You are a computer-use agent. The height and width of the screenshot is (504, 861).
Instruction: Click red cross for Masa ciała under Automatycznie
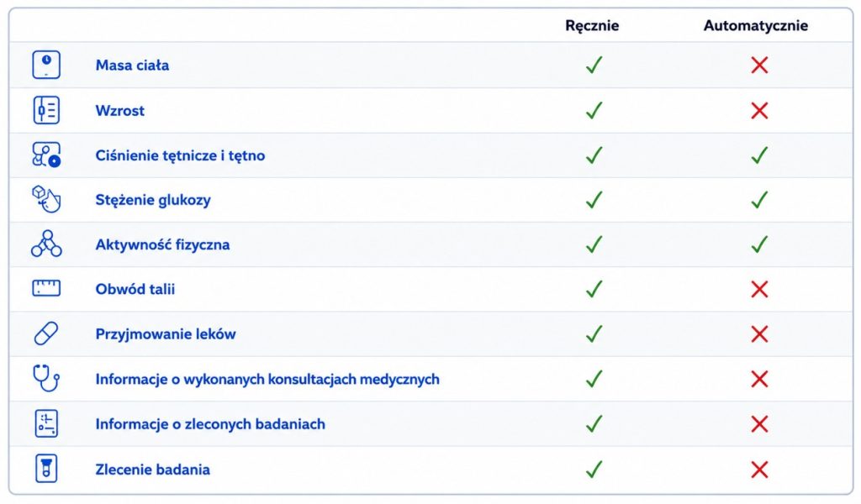click(x=759, y=66)
